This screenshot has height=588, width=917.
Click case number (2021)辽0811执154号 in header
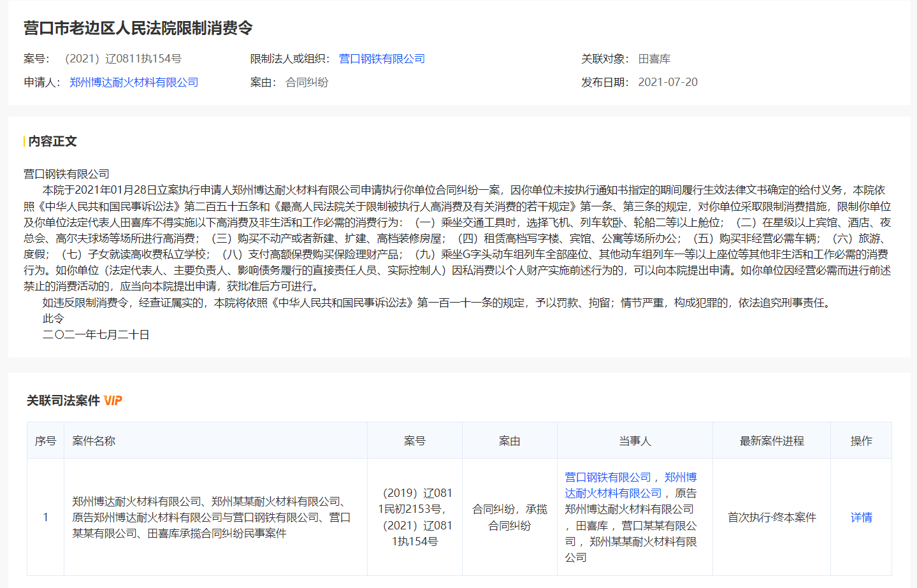pyautogui.click(x=122, y=59)
